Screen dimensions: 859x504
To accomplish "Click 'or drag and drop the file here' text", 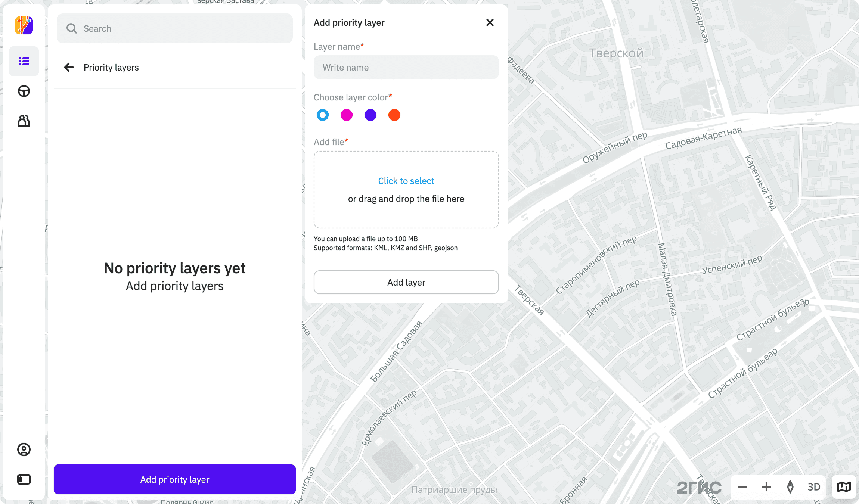I will [x=406, y=199].
